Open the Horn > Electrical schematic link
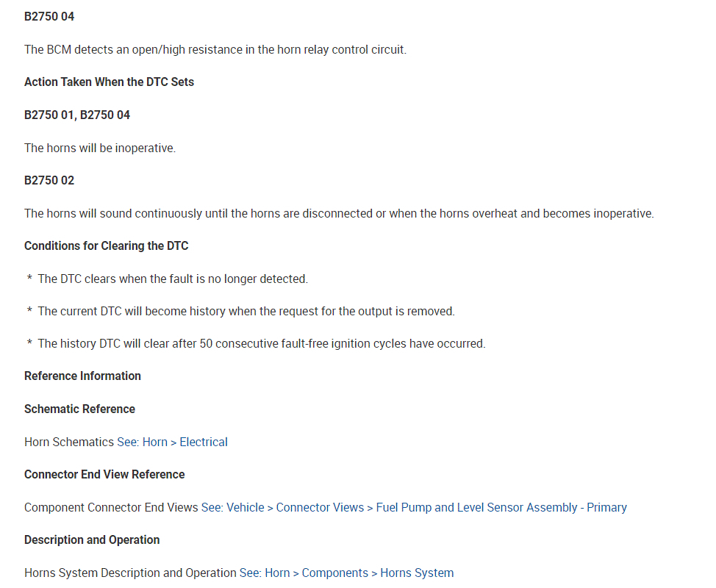 click(x=172, y=442)
